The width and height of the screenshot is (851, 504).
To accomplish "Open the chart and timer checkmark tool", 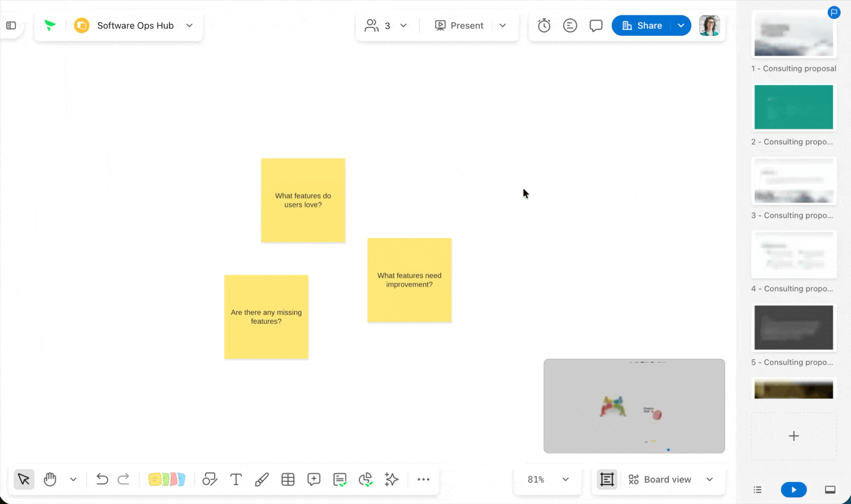I will click(x=366, y=479).
